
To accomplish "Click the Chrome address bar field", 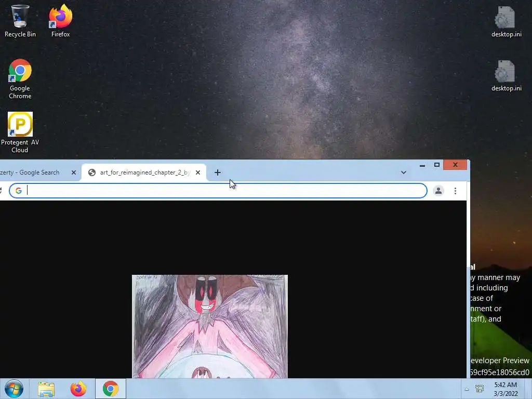I will 218,191.
